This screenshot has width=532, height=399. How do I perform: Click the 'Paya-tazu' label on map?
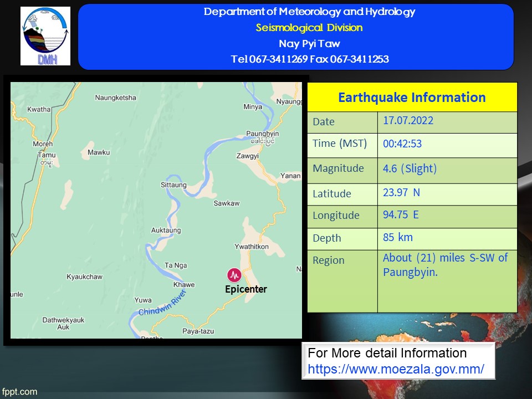click(x=198, y=331)
